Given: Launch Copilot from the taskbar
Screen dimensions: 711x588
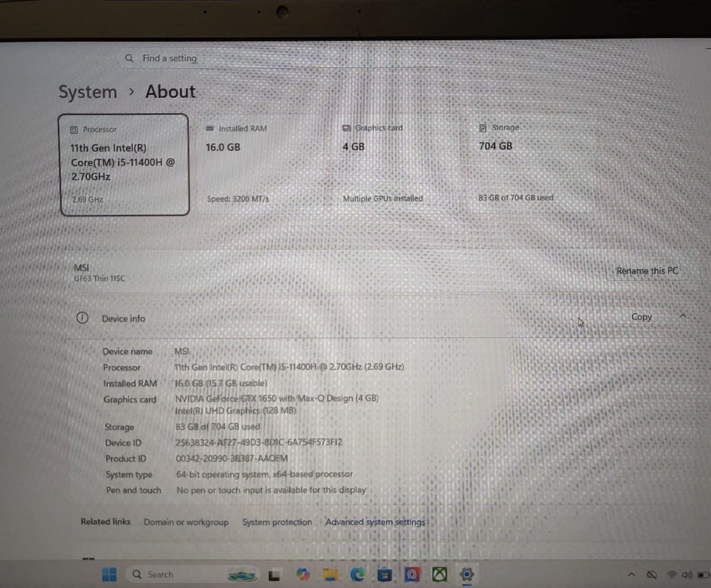Looking at the screenshot, I should tap(303, 574).
